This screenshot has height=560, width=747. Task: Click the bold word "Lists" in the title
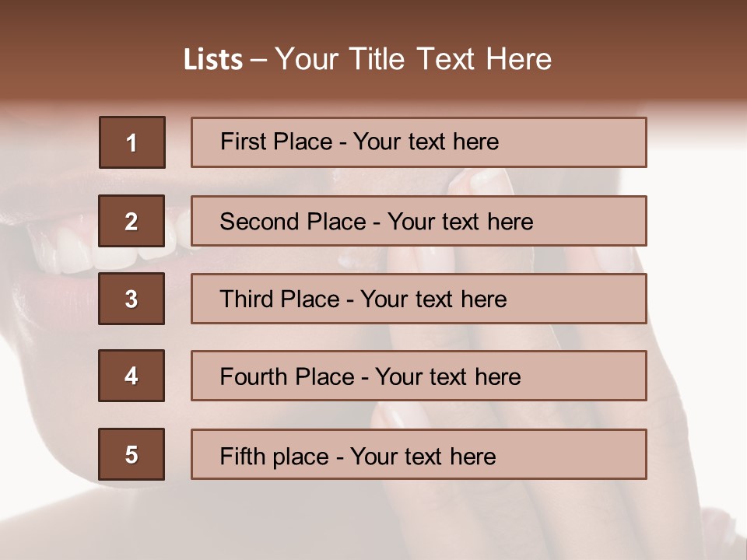[212, 59]
